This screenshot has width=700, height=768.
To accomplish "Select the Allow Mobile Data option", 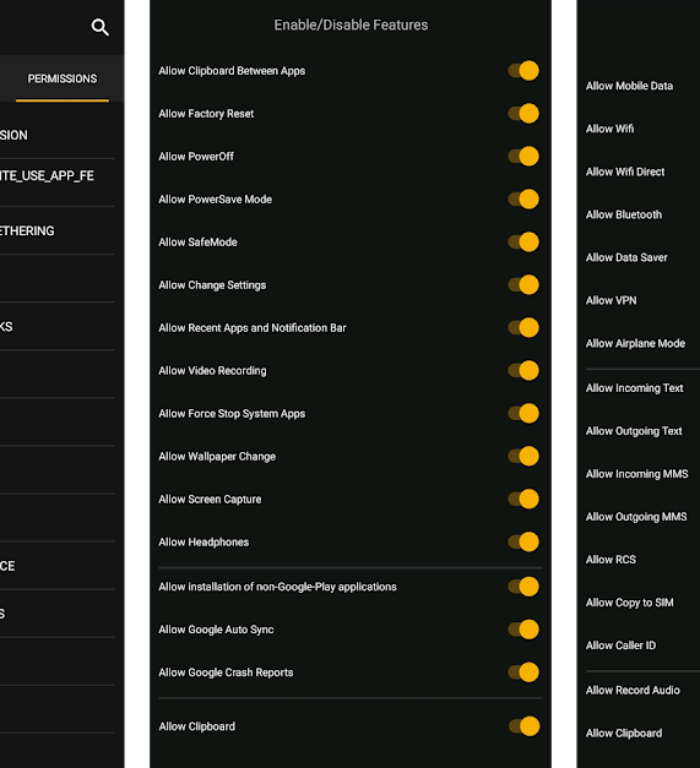I will coord(629,86).
